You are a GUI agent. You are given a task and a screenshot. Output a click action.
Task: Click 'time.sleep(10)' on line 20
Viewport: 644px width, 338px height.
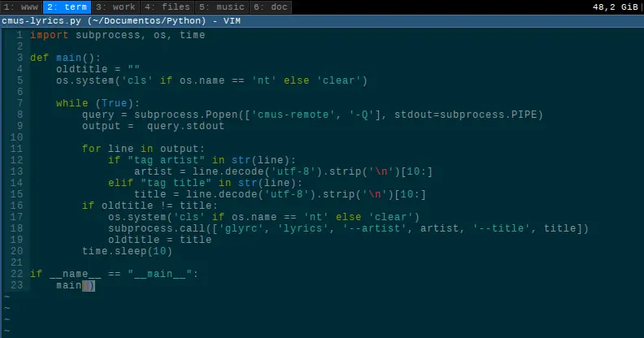pyautogui.click(x=127, y=251)
